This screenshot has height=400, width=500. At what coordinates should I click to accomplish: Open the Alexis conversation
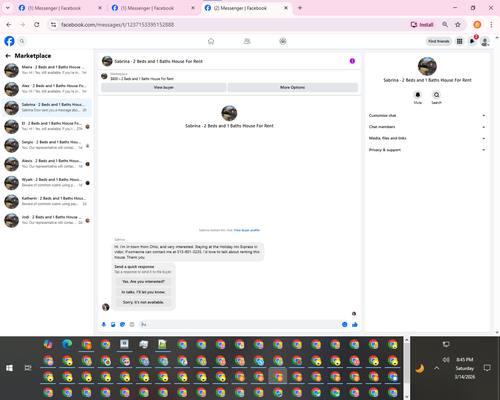pyautogui.click(x=47, y=164)
